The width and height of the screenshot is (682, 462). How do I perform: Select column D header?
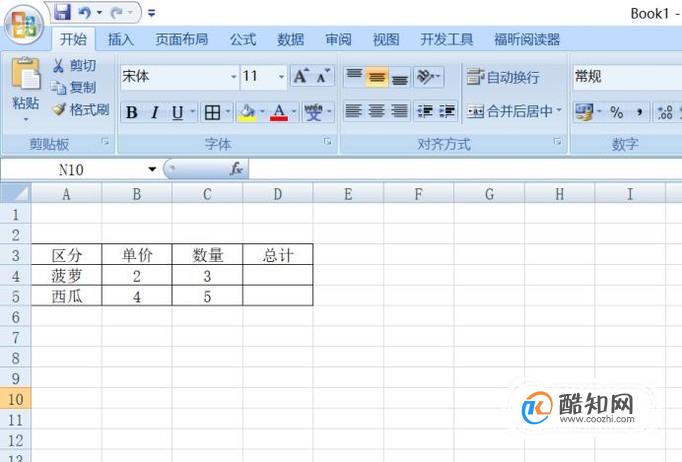point(277,194)
